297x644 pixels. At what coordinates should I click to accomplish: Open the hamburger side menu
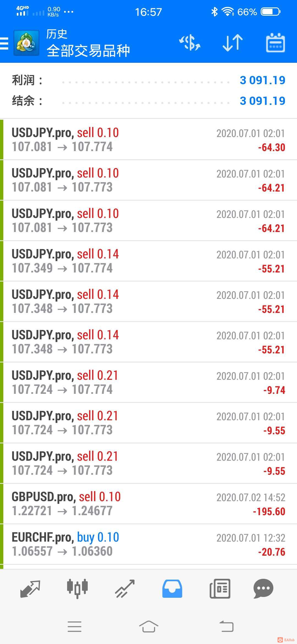click(5, 43)
